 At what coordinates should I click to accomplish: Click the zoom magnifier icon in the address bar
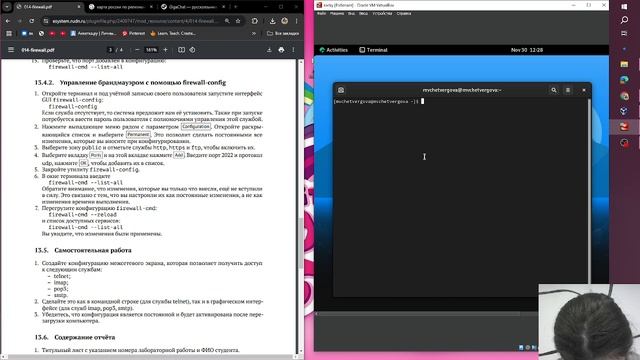point(227,21)
